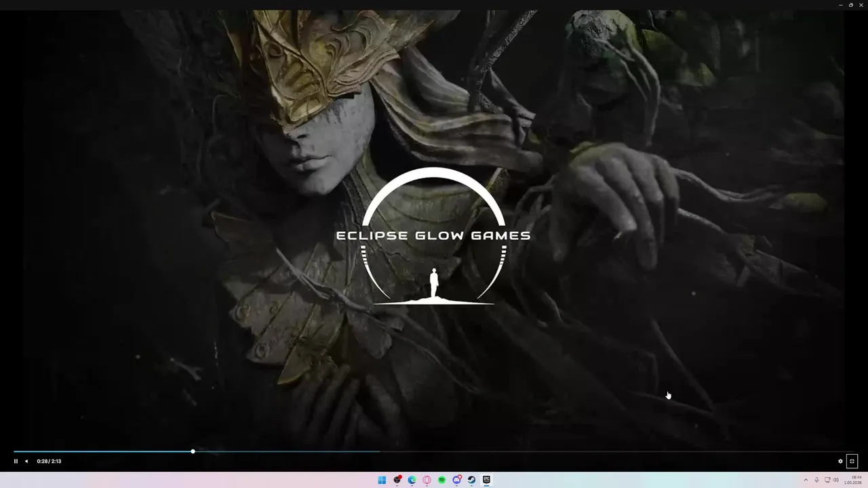Click the playhead knob on progress bar
Image resolution: width=868 pixels, height=488 pixels.
click(x=193, y=451)
